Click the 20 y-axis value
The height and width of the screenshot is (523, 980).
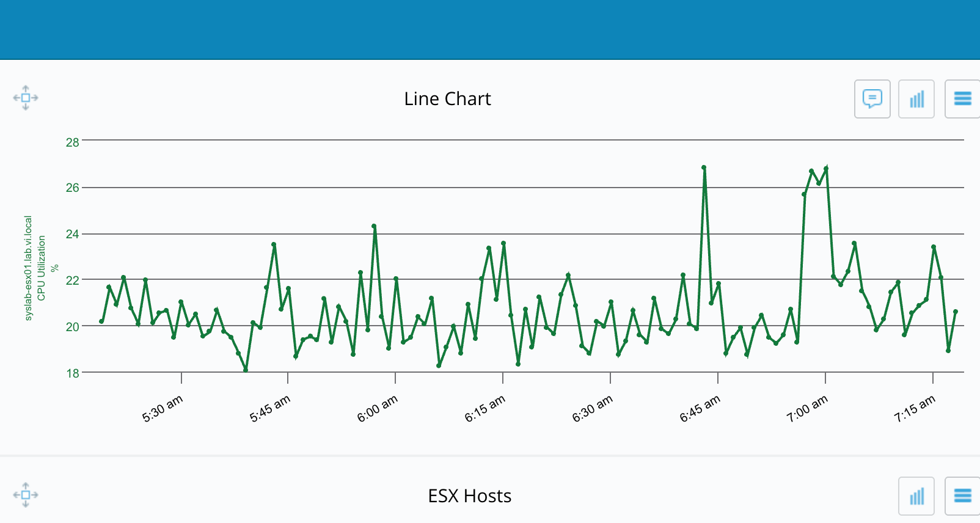coord(73,327)
